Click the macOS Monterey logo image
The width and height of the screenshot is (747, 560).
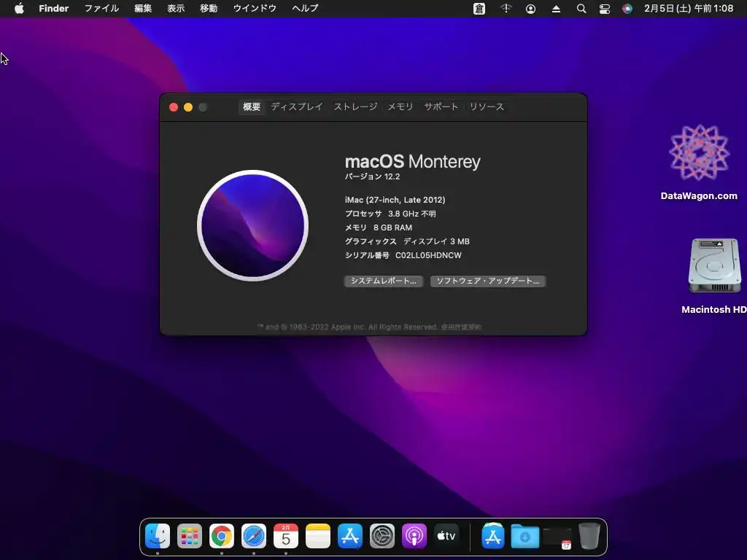click(252, 225)
